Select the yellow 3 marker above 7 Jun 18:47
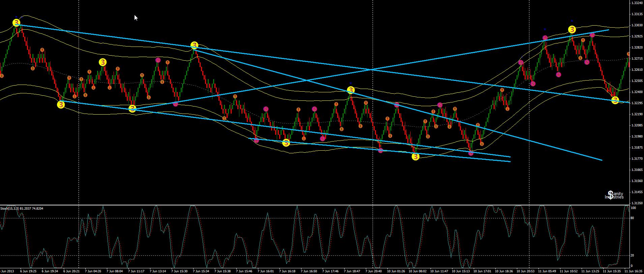 coord(351,90)
